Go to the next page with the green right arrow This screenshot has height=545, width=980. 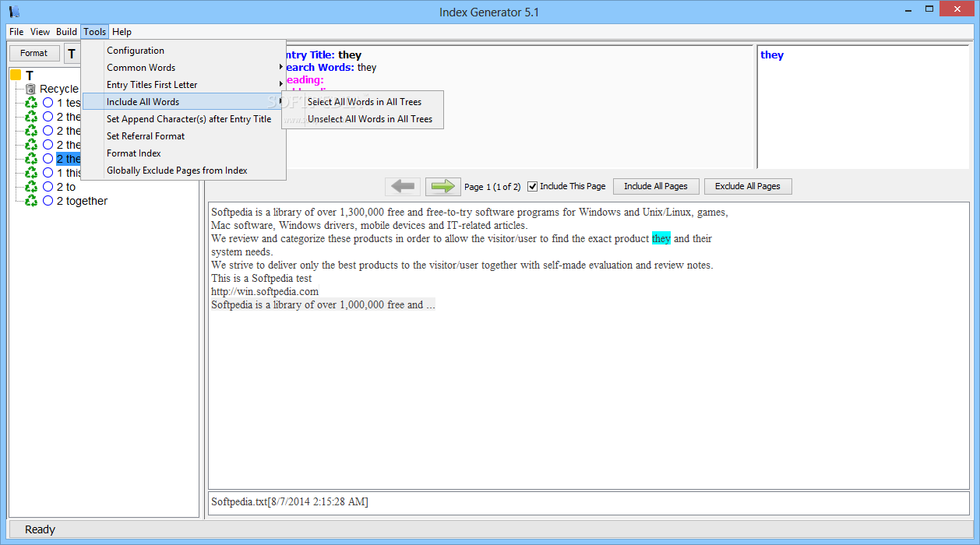(x=442, y=186)
